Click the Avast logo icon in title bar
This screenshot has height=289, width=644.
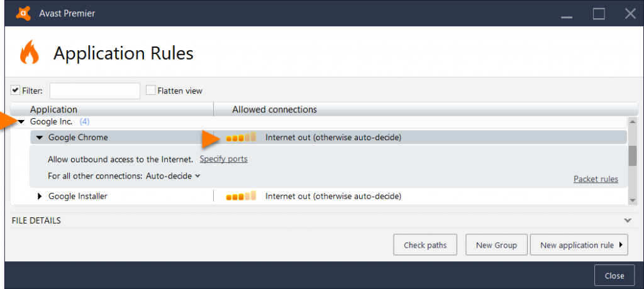pyautogui.click(x=23, y=13)
